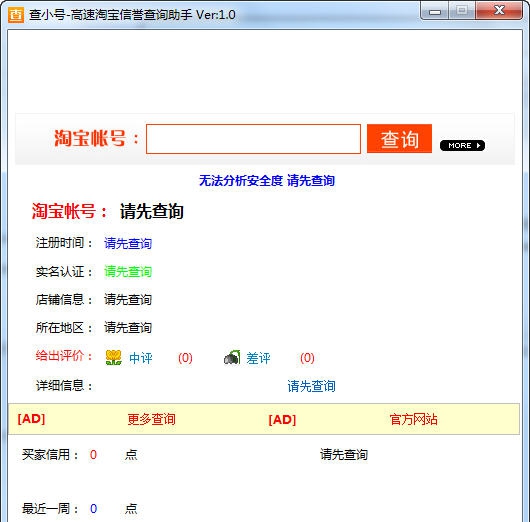Click the orange 查询 search button
The width and height of the screenshot is (530, 522).
[399, 139]
